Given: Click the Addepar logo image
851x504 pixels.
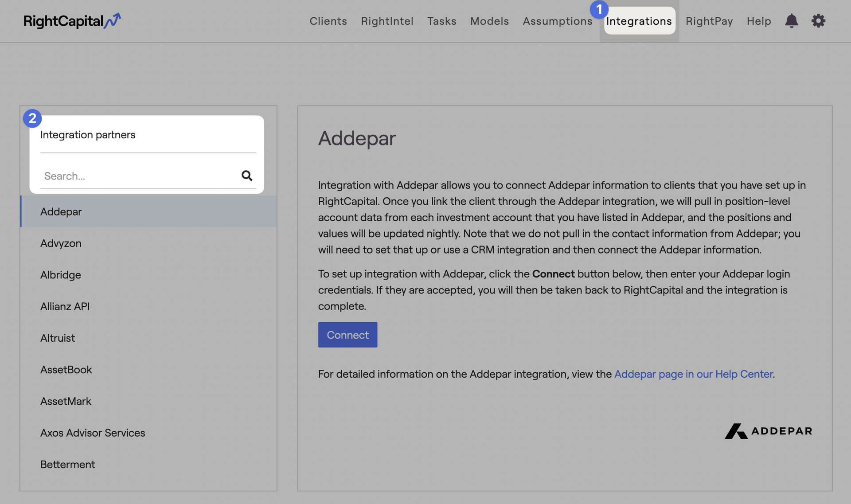Looking at the screenshot, I should point(768,431).
